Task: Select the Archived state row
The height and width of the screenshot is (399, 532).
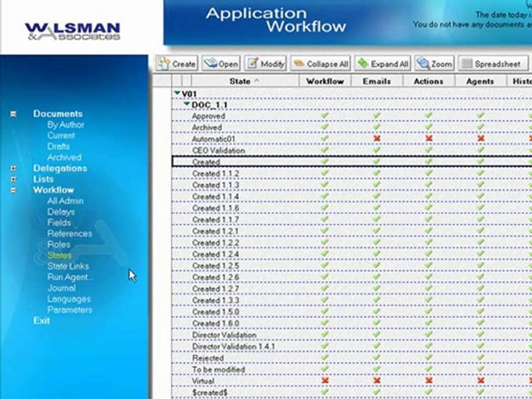Action: pyautogui.click(x=352, y=127)
